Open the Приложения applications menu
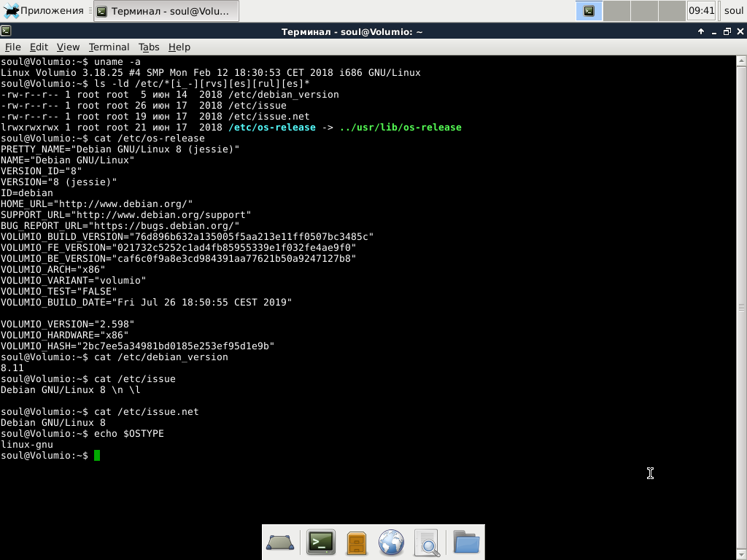The image size is (747, 560). [43, 10]
